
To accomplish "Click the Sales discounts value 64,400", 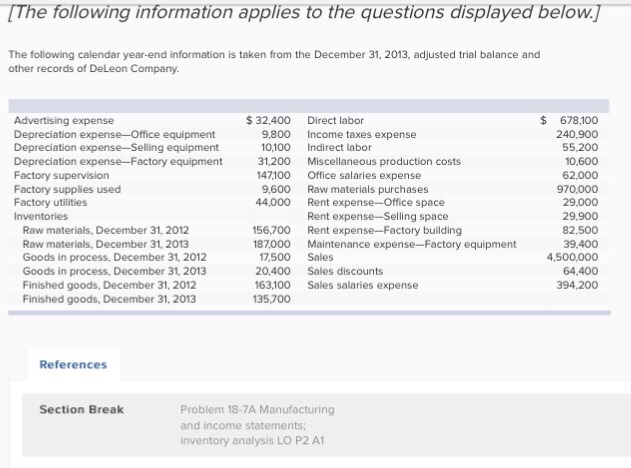I will coord(580,271).
